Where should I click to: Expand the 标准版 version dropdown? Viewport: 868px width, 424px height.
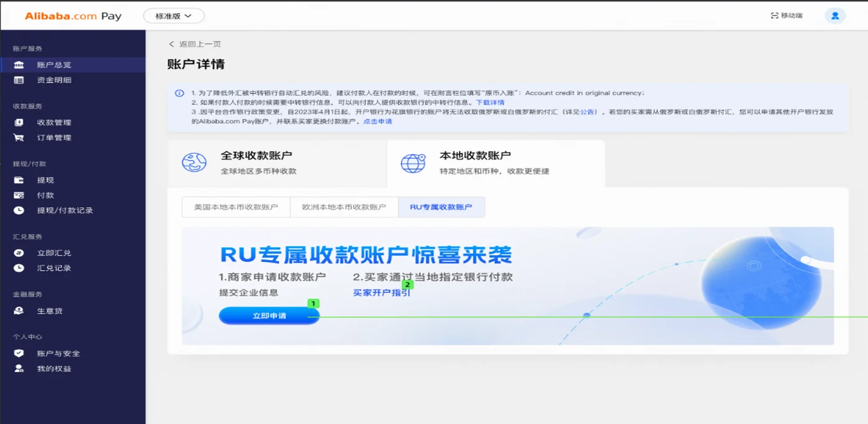(174, 16)
